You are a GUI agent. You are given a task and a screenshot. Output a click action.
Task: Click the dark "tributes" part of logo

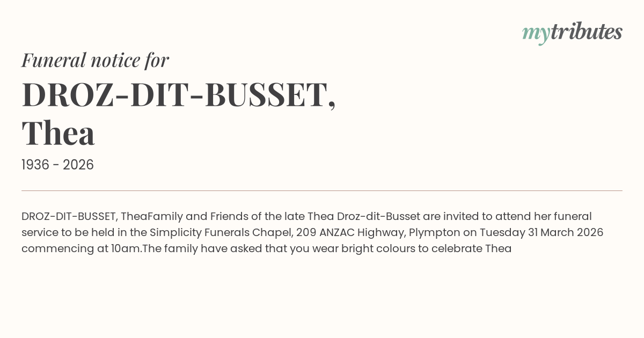coord(586,32)
